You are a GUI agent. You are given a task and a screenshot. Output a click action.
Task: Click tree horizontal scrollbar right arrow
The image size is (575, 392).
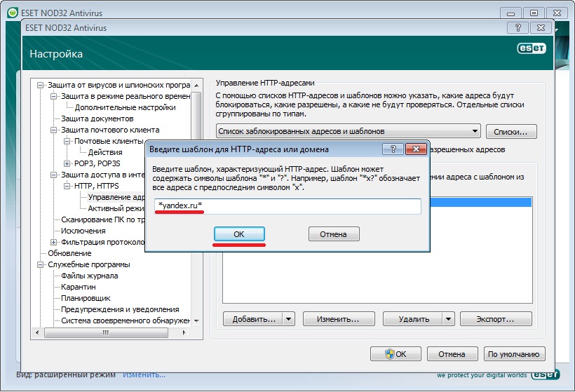184,332
